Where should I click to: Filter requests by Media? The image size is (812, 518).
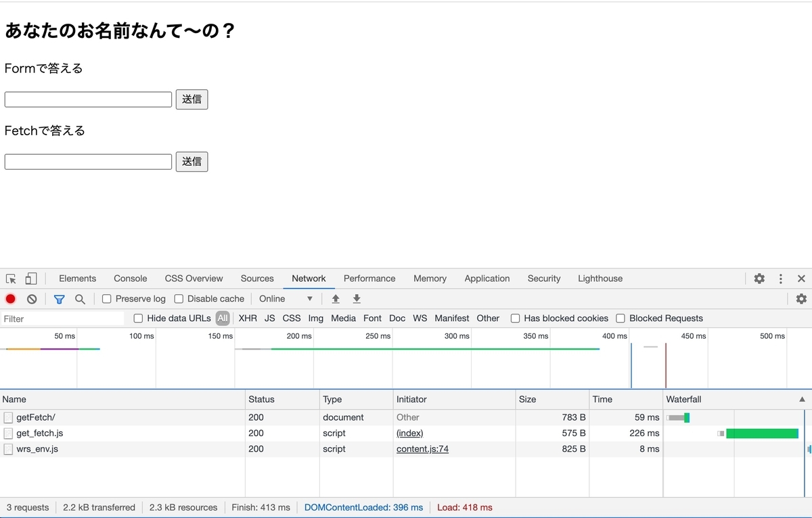pos(343,319)
